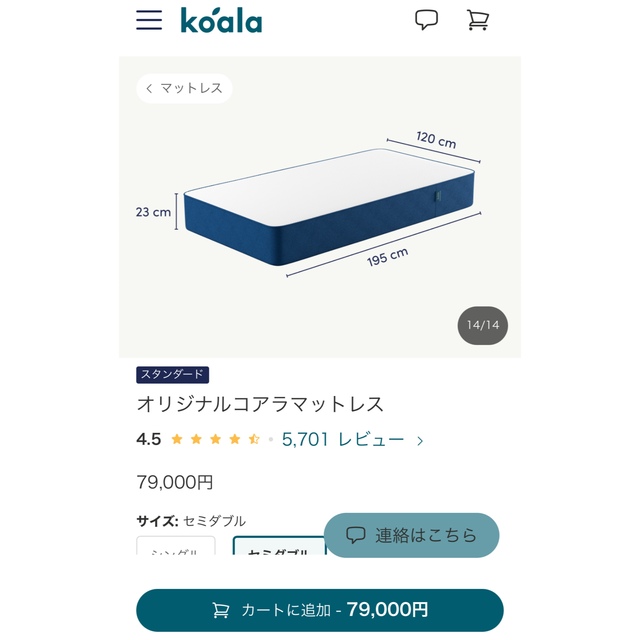This screenshot has width=640, height=640.
Task: Click the cart icon inside カートに追加 button
Action: tap(221, 610)
